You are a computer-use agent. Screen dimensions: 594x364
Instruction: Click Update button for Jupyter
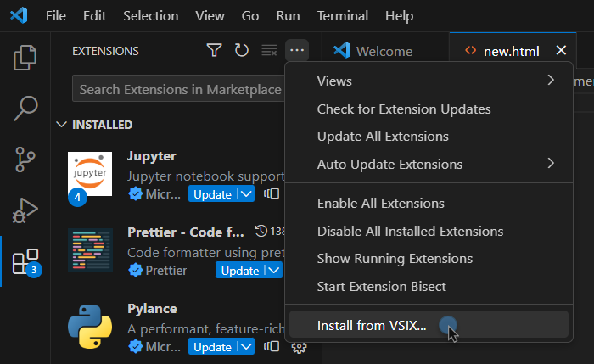[x=211, y=194]
